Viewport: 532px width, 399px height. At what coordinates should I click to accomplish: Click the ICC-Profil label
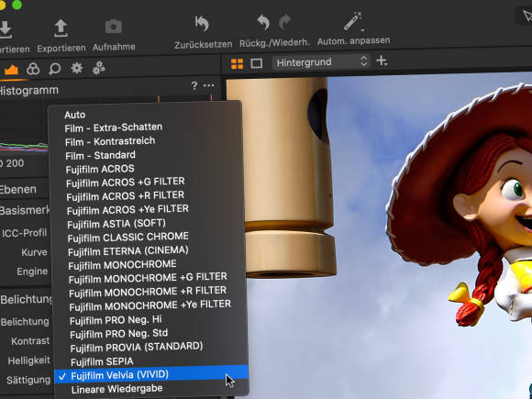(x=25, y=233)
